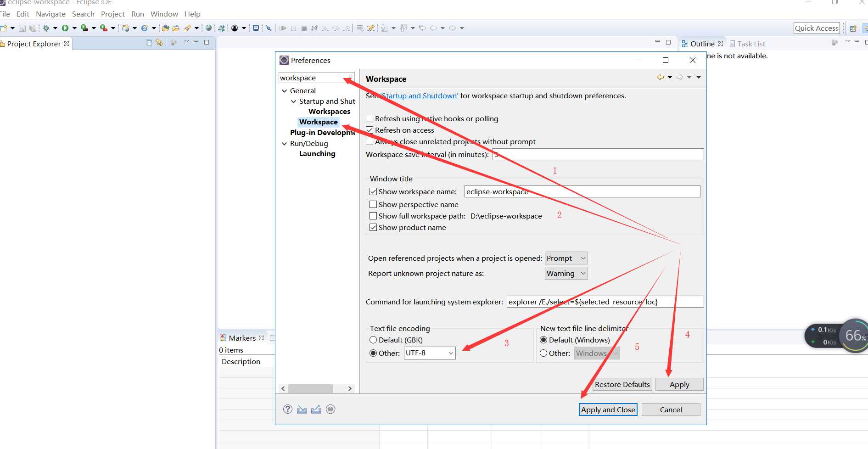This screenshot has height=449, width=868.
Task: Click the Save disk icon in toolbar
Action: pos(22,28)
